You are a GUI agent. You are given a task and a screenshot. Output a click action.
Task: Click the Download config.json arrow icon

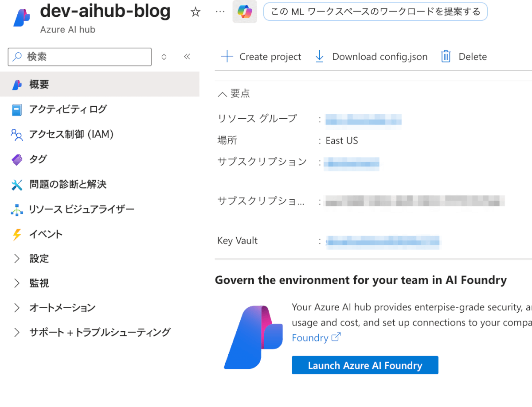319,57
